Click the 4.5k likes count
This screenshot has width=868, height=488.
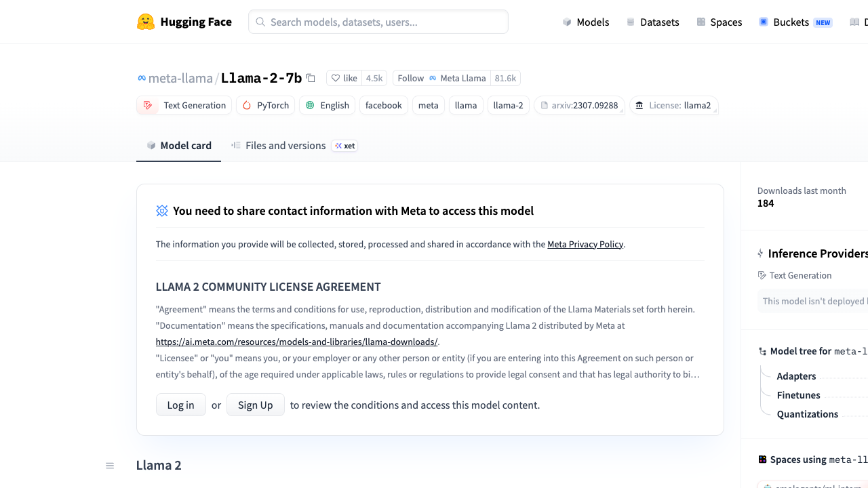coord(374,78)
